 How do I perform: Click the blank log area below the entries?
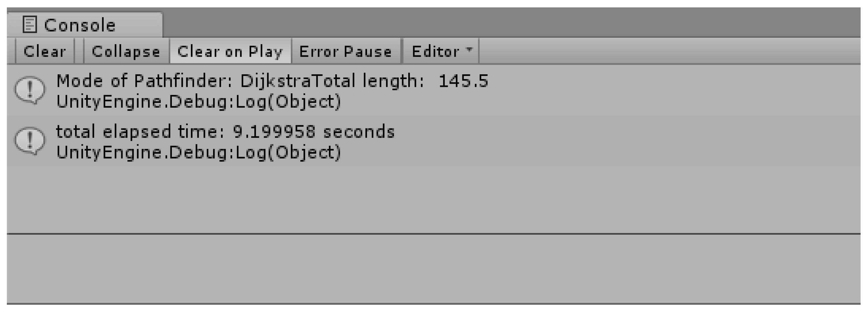[434, 199]
